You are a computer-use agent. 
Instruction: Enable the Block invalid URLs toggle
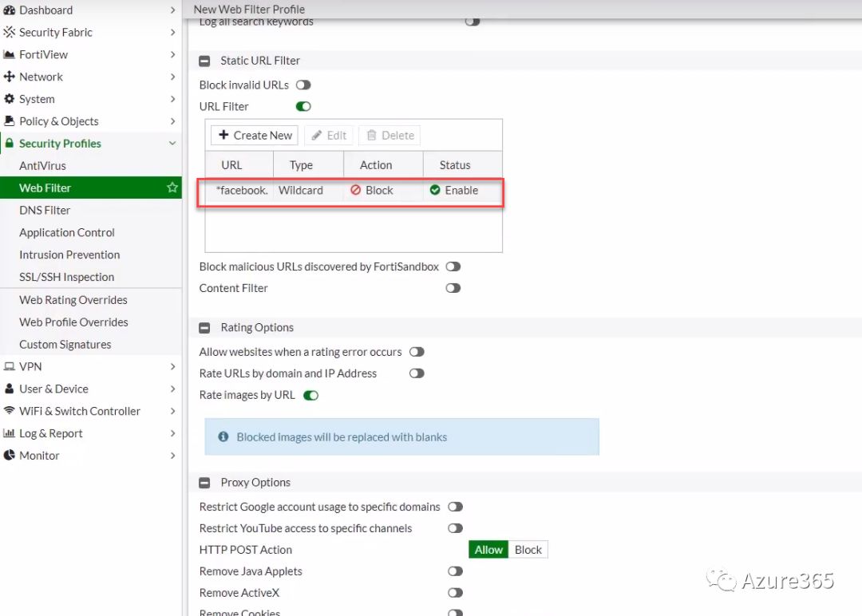(303, 85)
